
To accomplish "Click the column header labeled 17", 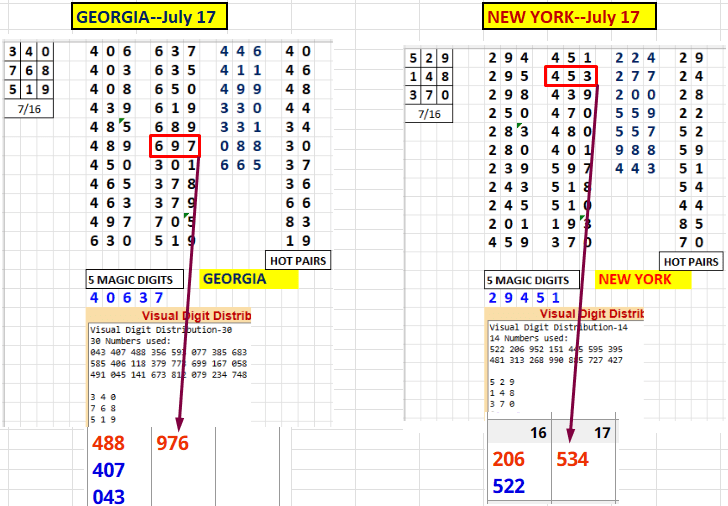I will (x=601, y=433).
